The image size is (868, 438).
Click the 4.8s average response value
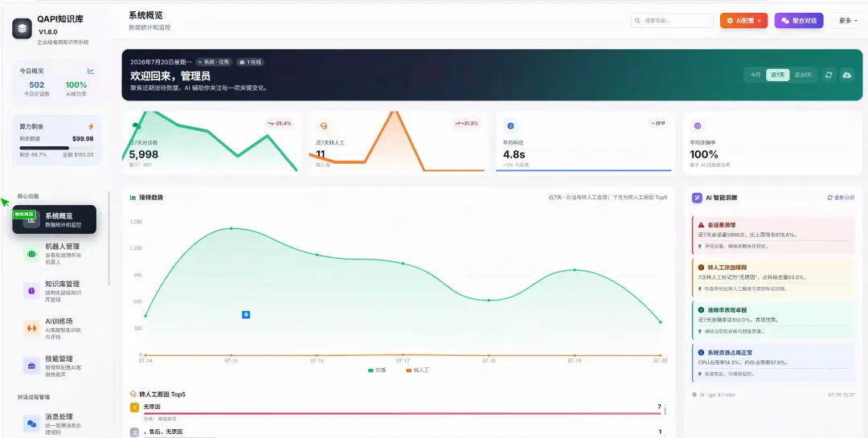[514, 154]
